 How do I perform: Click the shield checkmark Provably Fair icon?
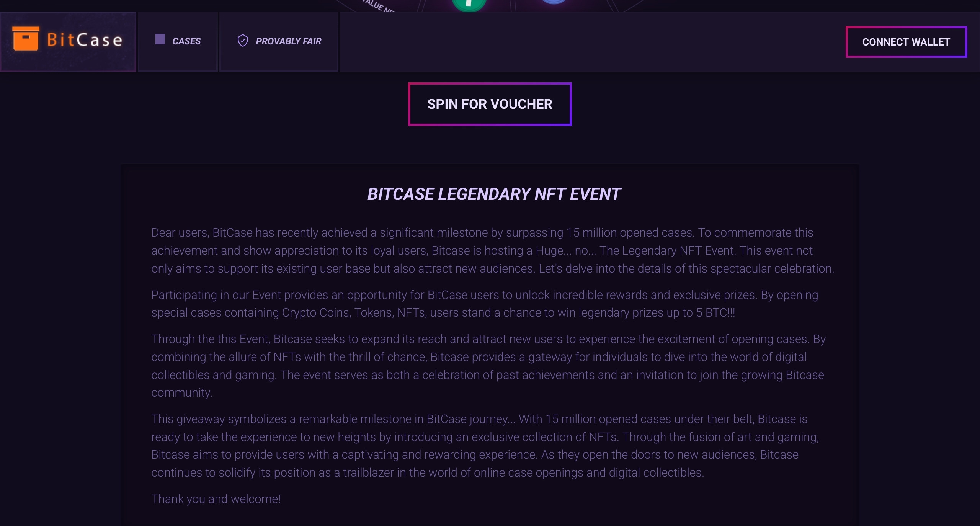(x=243, y=41)
